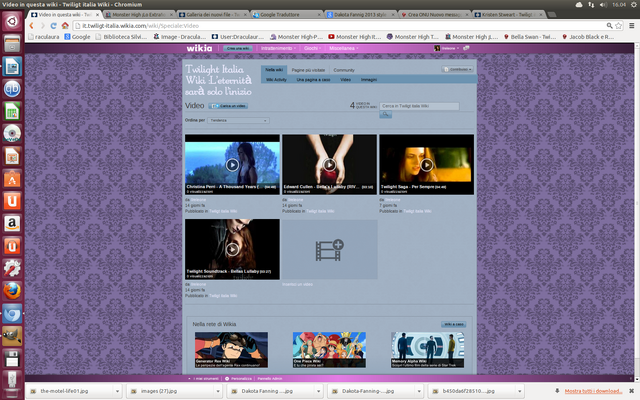Open the the-motel-life01.jpg download menu arrow
The width and height of the screenshot is (640, 400).
tap(117, 391)
